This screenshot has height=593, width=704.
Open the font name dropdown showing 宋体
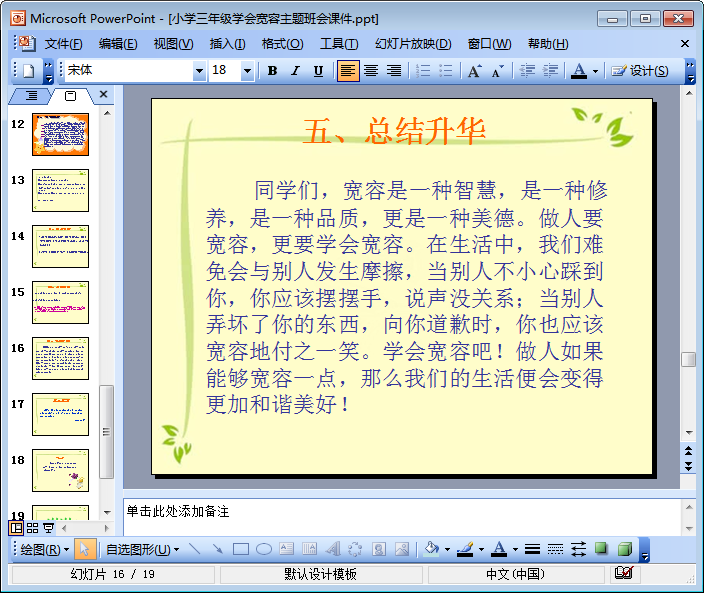[199, 70]
